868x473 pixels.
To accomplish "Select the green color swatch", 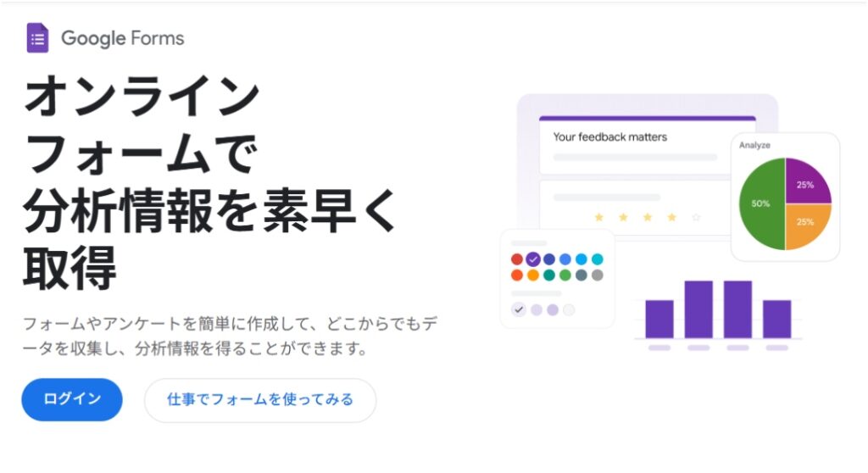I will coord(565,275).
